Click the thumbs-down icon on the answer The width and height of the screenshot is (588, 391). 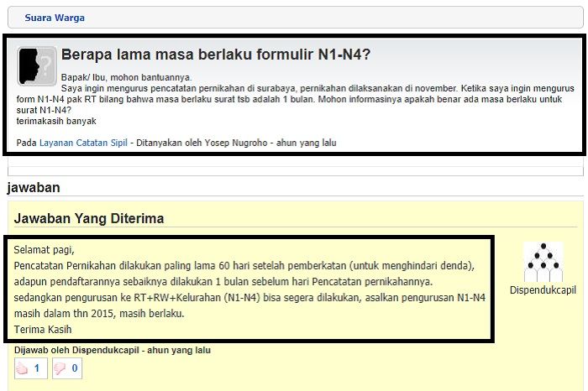tap(60, 368)
